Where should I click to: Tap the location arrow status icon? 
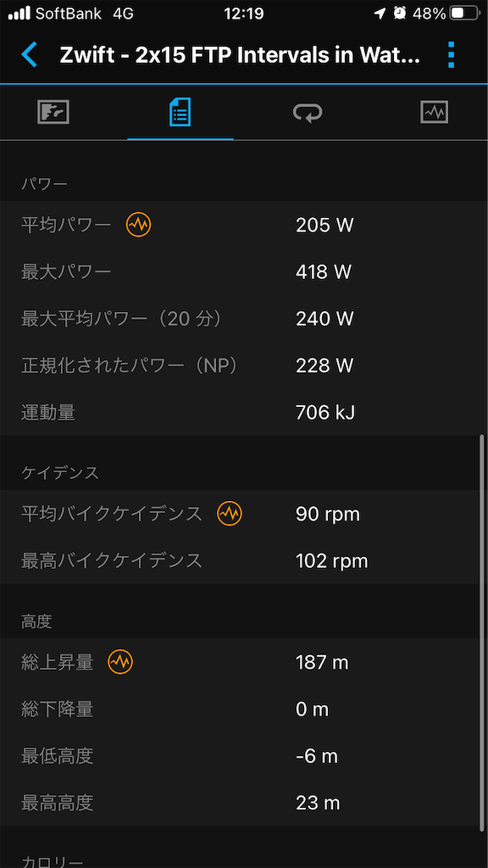click(x=380, y=14)
